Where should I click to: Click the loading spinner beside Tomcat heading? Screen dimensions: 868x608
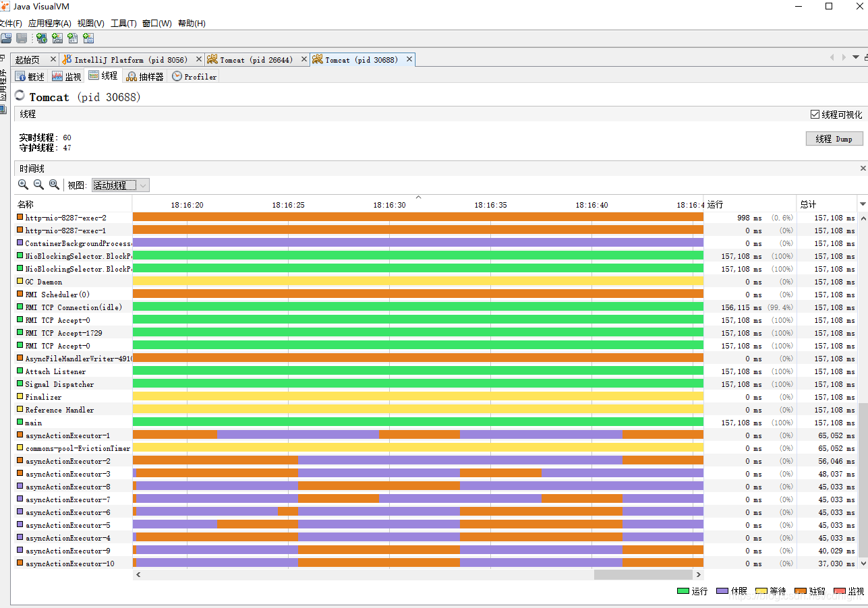[x=20, y=96]
